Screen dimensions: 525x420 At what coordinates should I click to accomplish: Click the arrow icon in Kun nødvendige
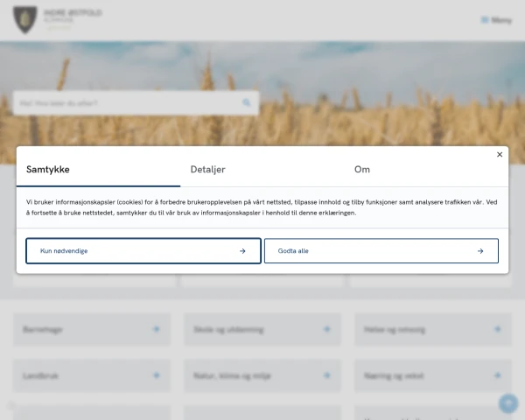tap(242, 251)
